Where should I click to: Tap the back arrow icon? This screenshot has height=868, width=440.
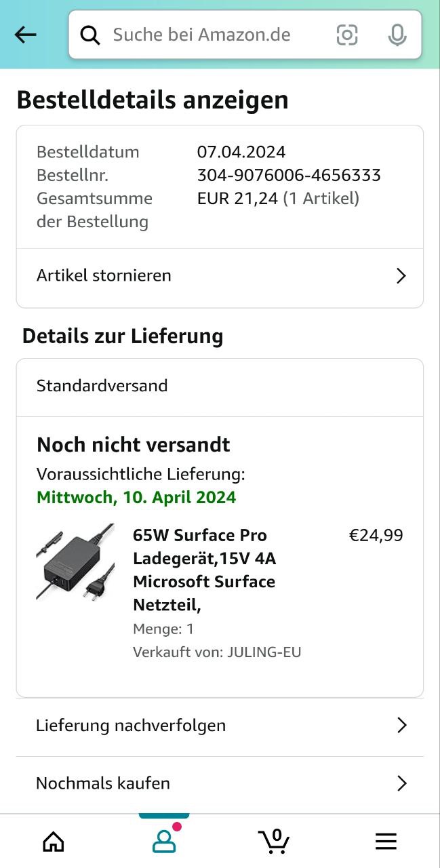tap(26, 35)
